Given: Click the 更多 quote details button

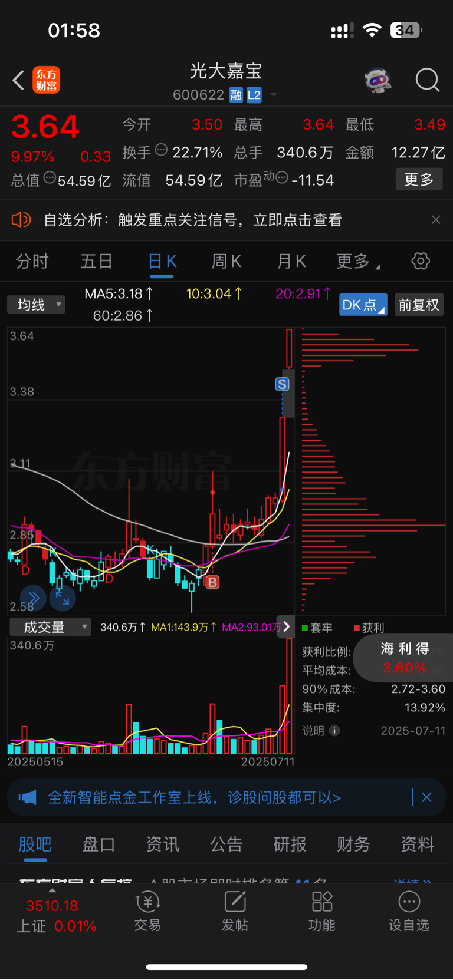Looking at the screenshot, I should coord(419,179).
